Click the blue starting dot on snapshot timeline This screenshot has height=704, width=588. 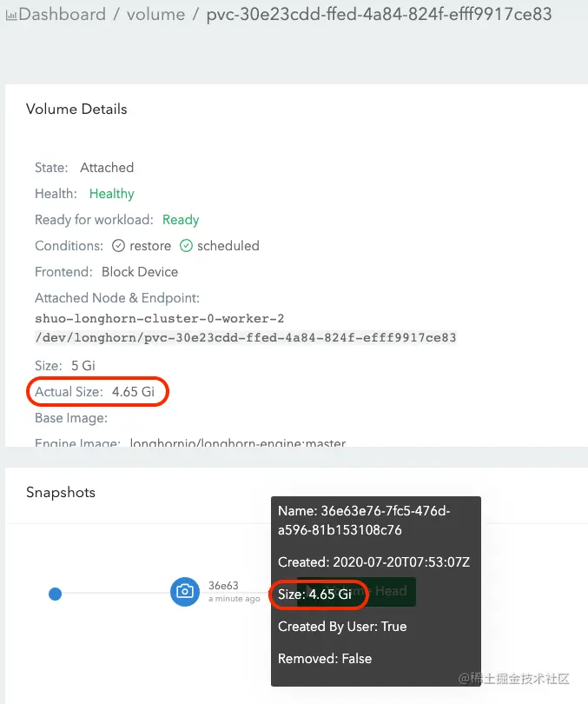55,594
